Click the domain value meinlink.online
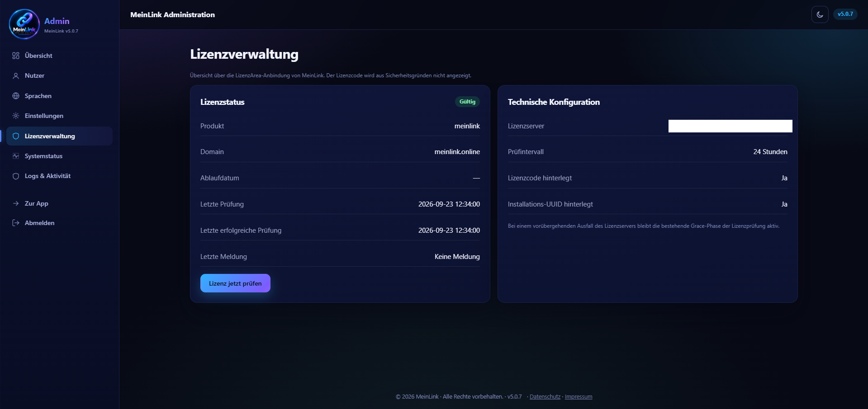 [x=457, y=152]
